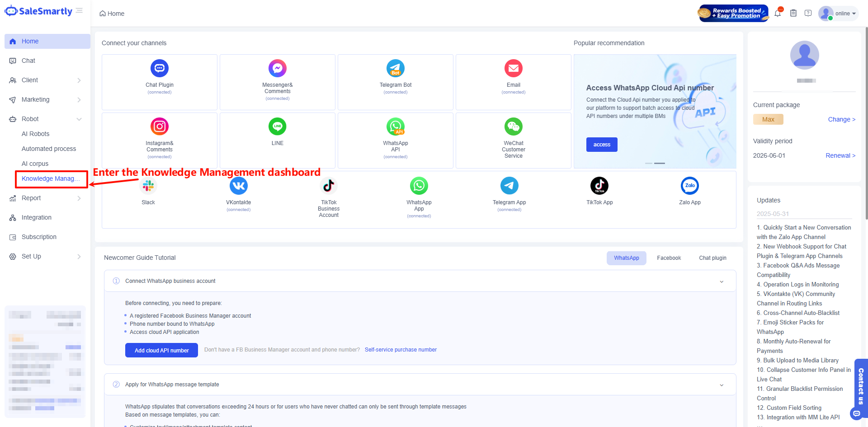The height and width of the screenshot is (427, 868).
Task: Click the Email channel icon
Action: coord(514,68)
